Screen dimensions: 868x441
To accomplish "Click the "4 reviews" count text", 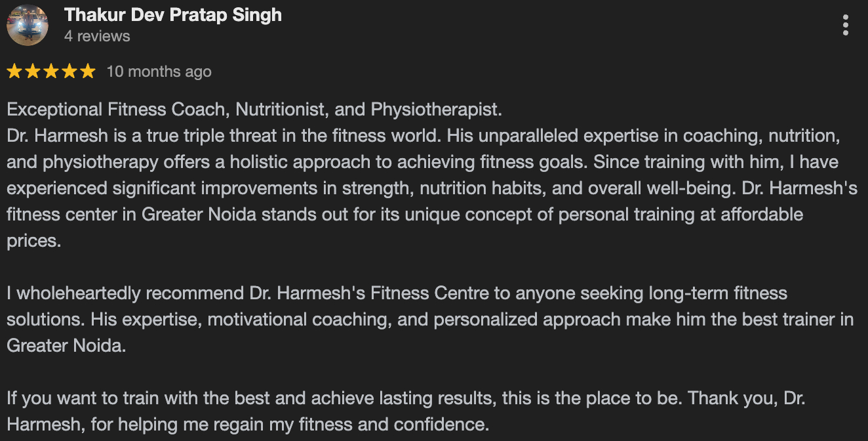I will [x=97, y=36].
